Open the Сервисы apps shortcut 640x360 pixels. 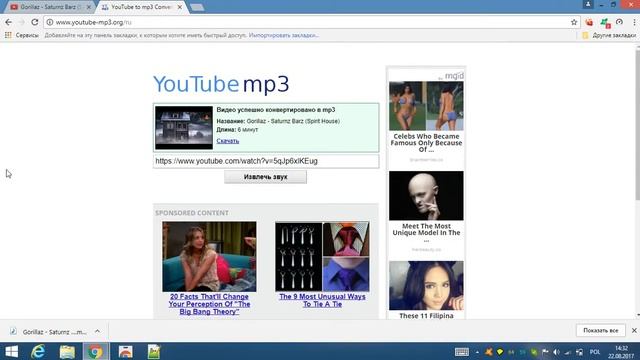[21, 36]
